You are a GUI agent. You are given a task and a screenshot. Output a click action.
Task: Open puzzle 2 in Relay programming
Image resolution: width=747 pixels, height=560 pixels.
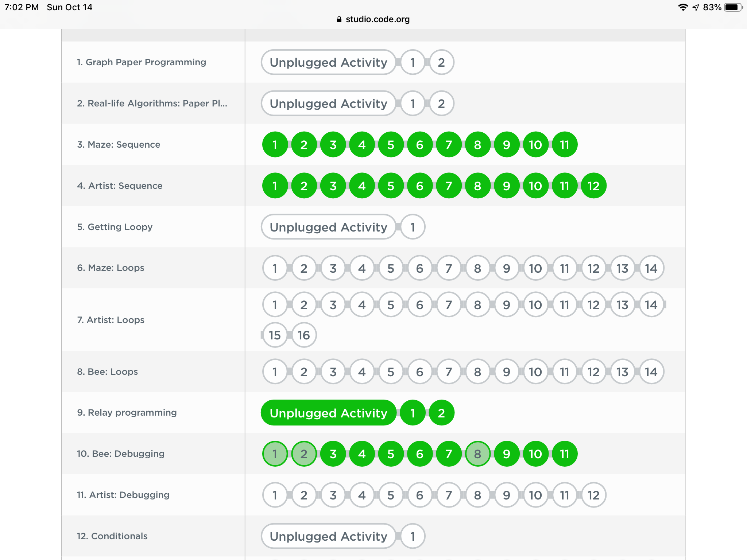[x=441, y=413]
